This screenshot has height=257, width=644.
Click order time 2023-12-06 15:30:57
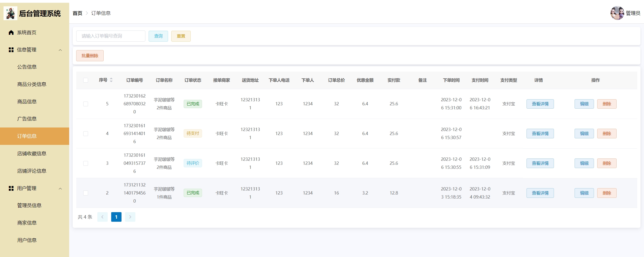451,134
